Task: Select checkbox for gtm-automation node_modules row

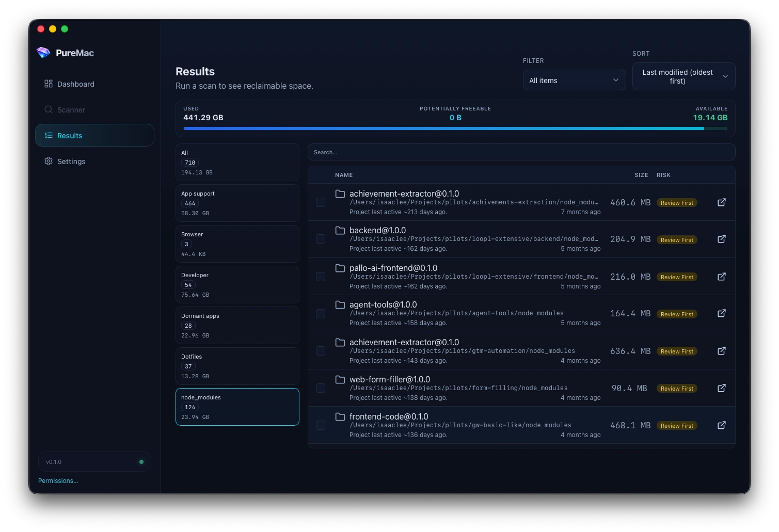Action: pos(321,351)
